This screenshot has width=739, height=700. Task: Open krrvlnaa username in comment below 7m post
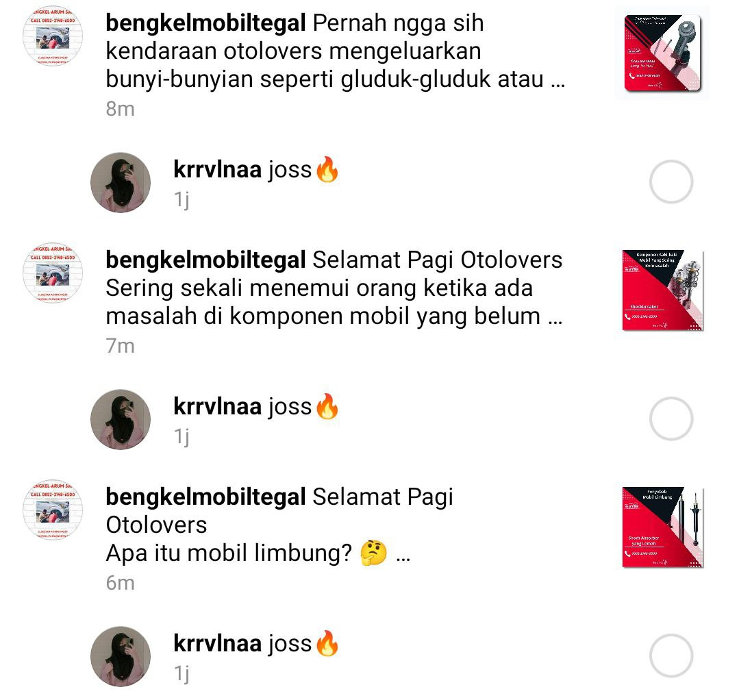(x=217, y=406)
